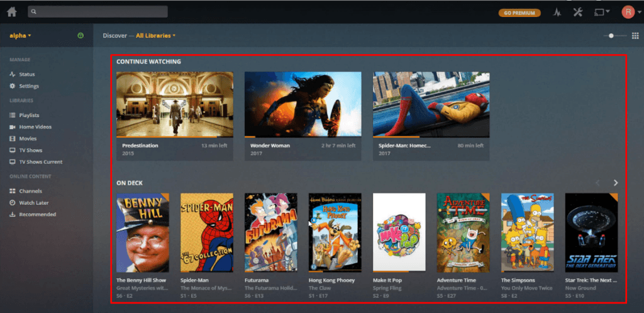Click the Discover link
644x313 pixels.
coord(114,35)
